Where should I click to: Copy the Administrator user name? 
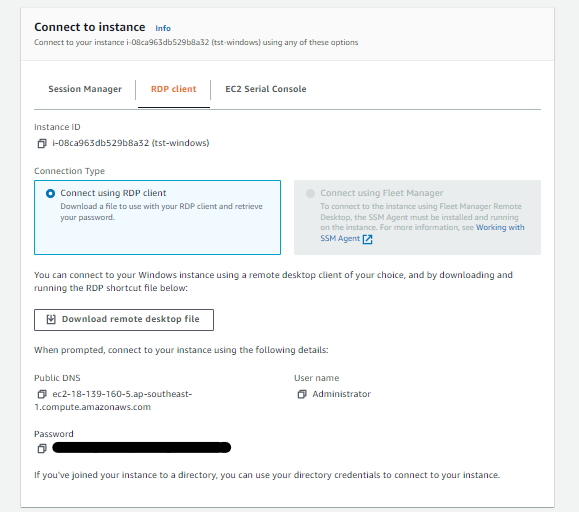pos(302,394)
